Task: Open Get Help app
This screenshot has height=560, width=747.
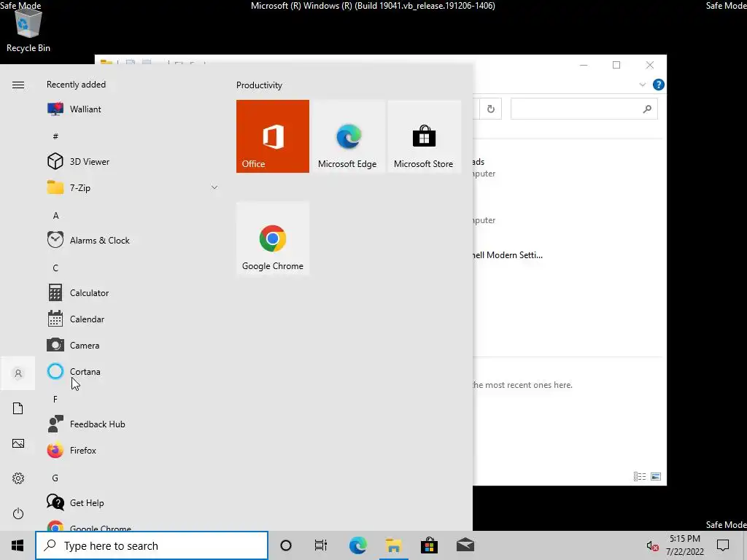Action: pyautogui.click(x=133, y=502)
